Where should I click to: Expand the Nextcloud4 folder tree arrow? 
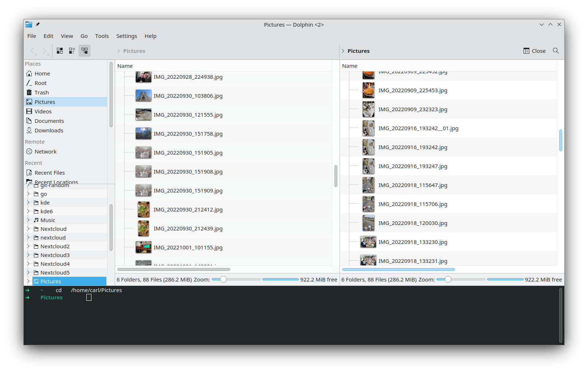[x=28, y=264]
